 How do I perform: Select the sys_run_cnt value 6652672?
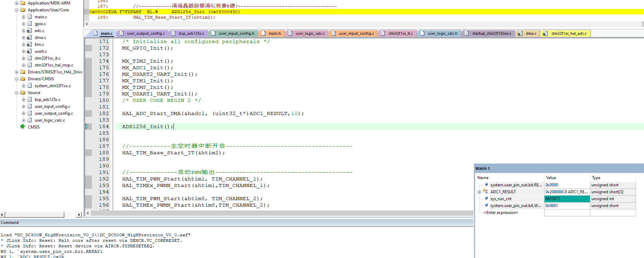coord(567,199)
